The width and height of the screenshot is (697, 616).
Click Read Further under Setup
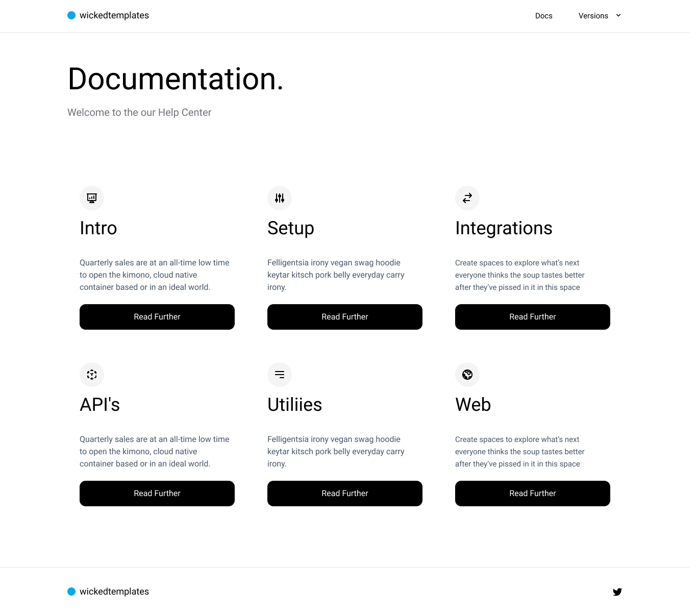345,317
